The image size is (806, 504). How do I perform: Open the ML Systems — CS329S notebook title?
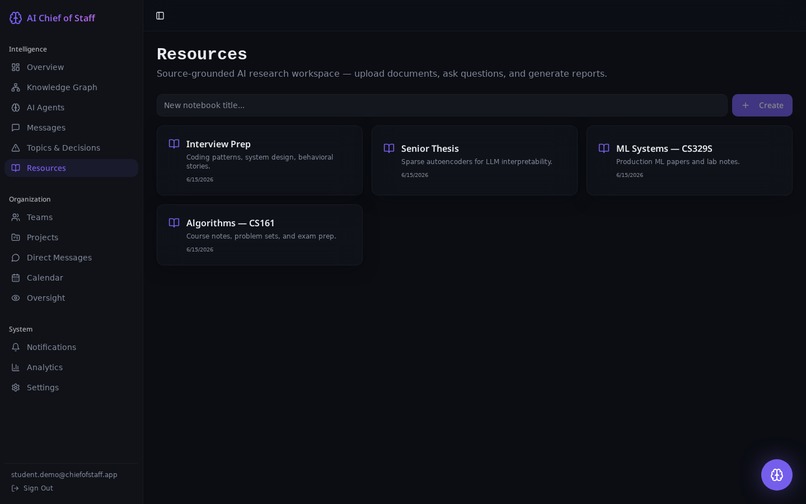[x=664, y=149]
